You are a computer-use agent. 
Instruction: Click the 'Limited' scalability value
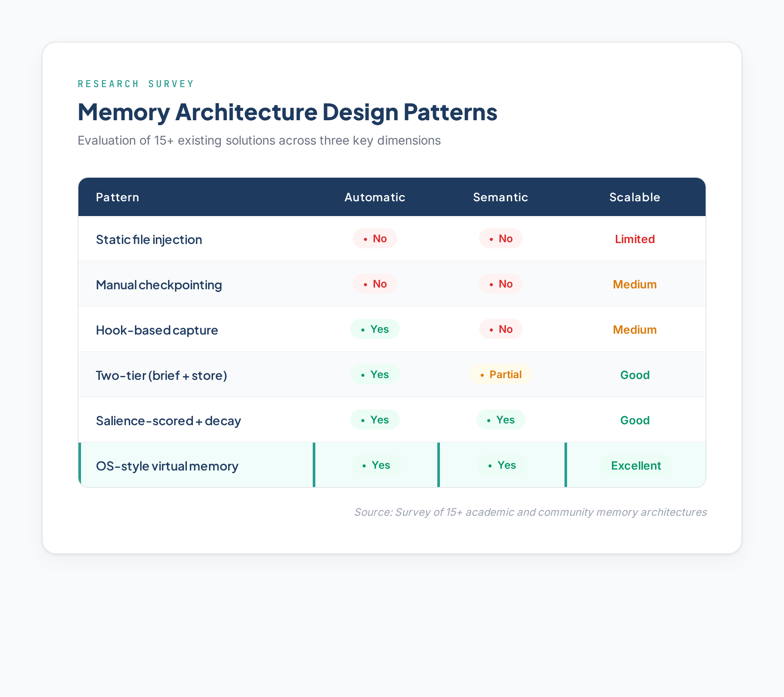click(635, 239)
